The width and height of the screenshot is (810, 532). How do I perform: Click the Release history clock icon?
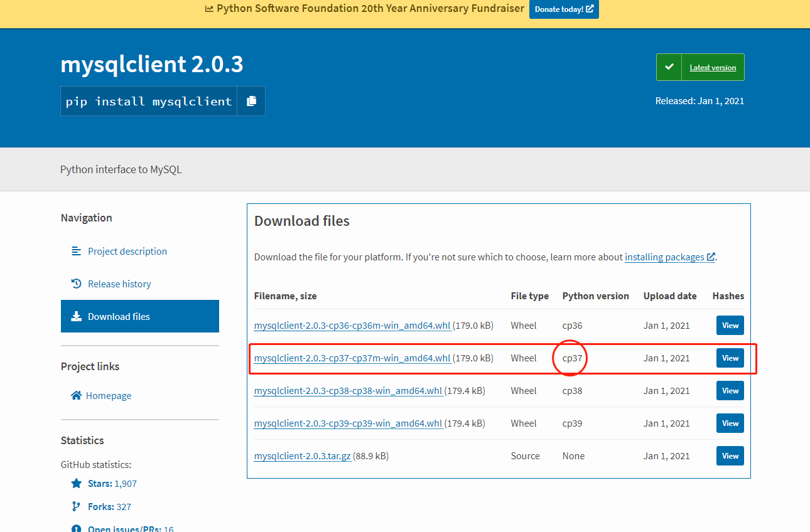tap(77, 284)
